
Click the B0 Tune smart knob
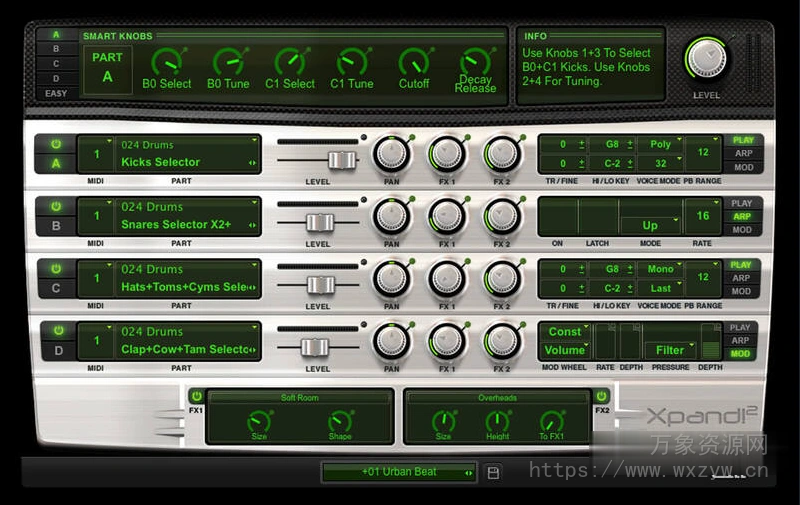pos(228,63)
